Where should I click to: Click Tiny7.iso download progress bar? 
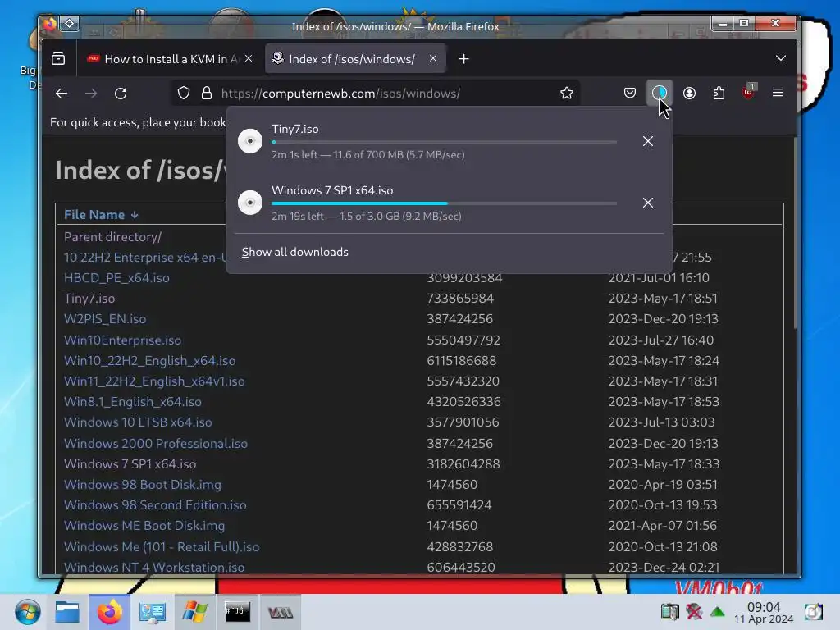444,142
